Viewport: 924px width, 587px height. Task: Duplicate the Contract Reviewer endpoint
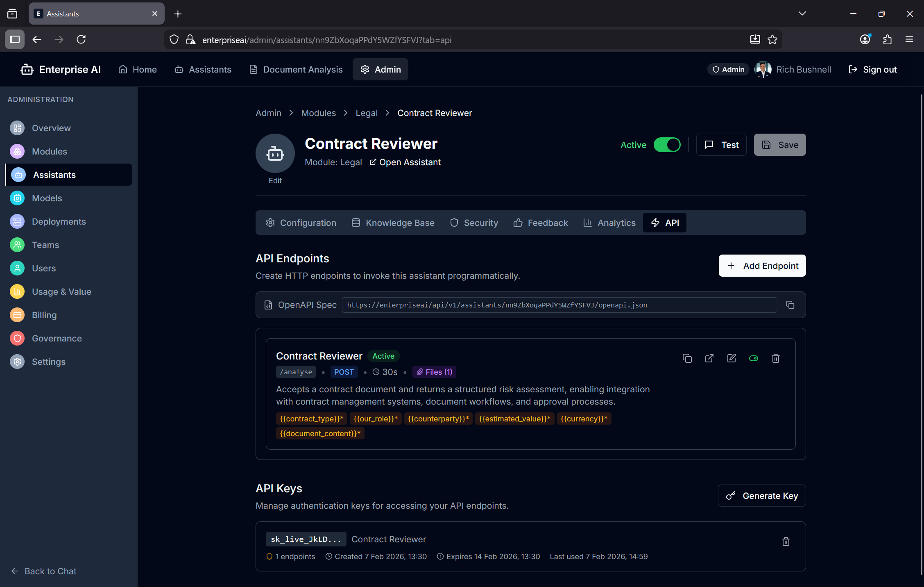click(x=687, y=358)
